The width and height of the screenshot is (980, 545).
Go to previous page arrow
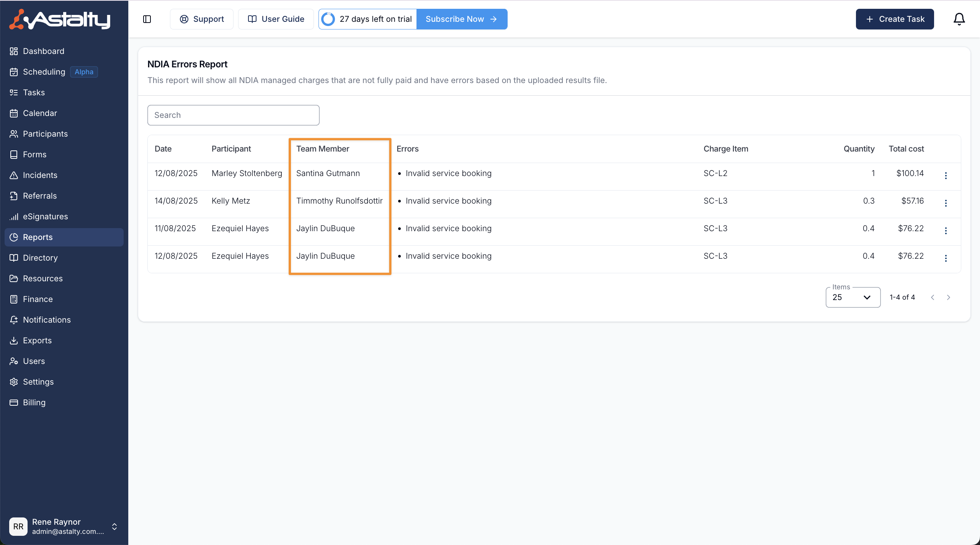point(933,297)
